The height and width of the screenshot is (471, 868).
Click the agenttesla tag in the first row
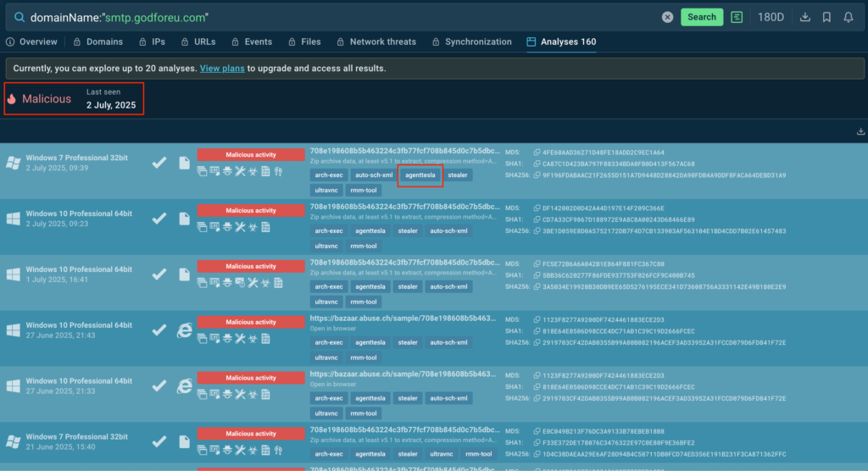420,175
